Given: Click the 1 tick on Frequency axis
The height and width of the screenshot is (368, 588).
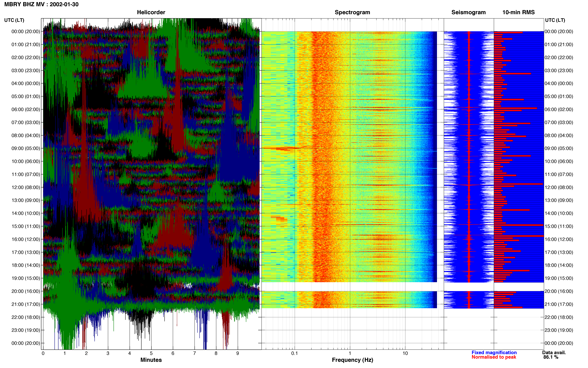Looking at the screenshot, I should [x=350, y=353].
